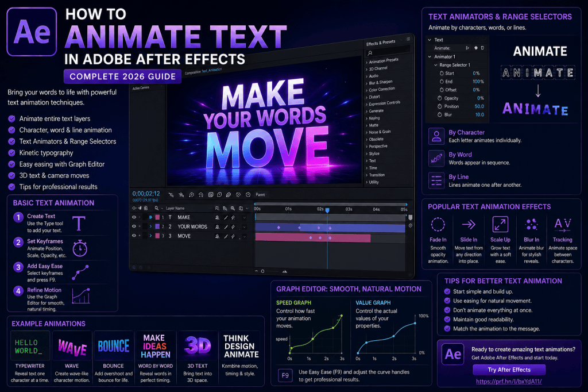Image resolution: width=588 pixels, height=392 pixels.
Task: Expand the MOVE layer properties arrow
Action: pos(151,236)
